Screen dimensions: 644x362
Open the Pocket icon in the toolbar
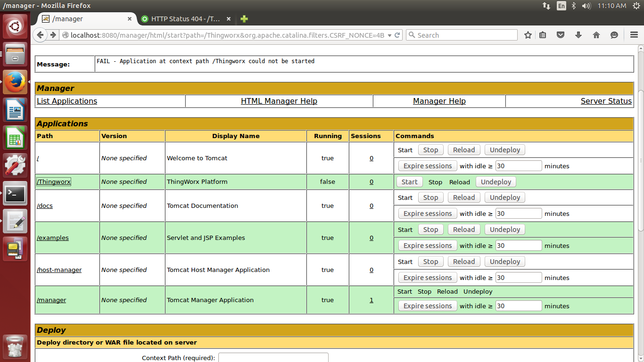(561, 35)
